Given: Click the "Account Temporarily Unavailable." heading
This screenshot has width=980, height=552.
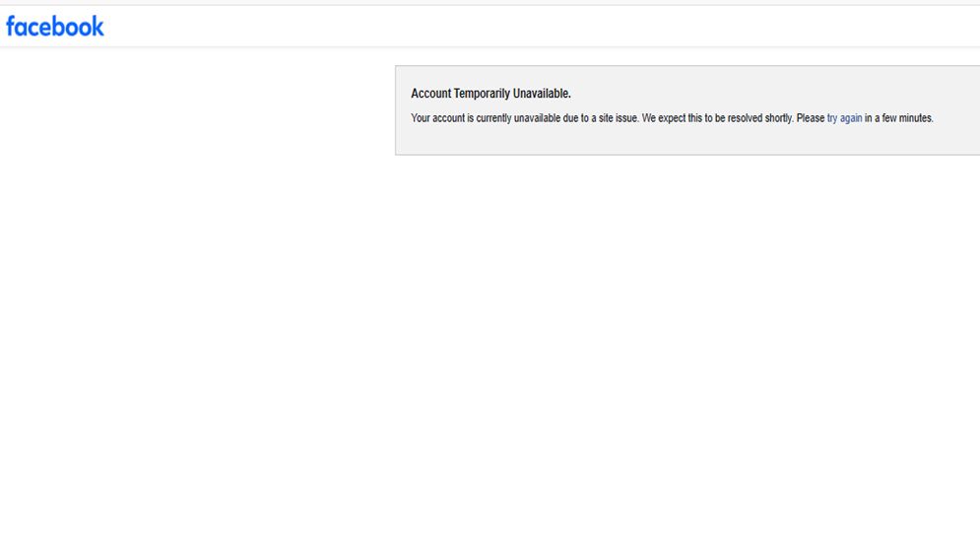Looking at the screenshot, I should [490, 94].
